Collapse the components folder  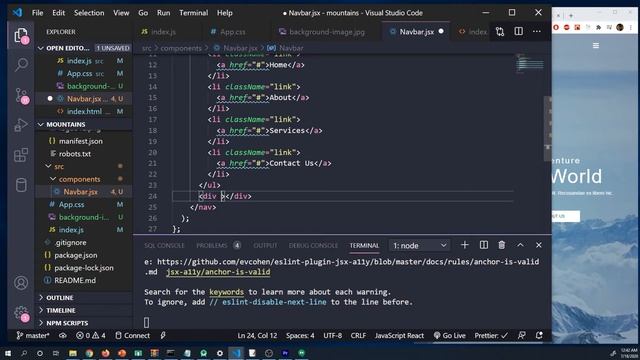84,179
